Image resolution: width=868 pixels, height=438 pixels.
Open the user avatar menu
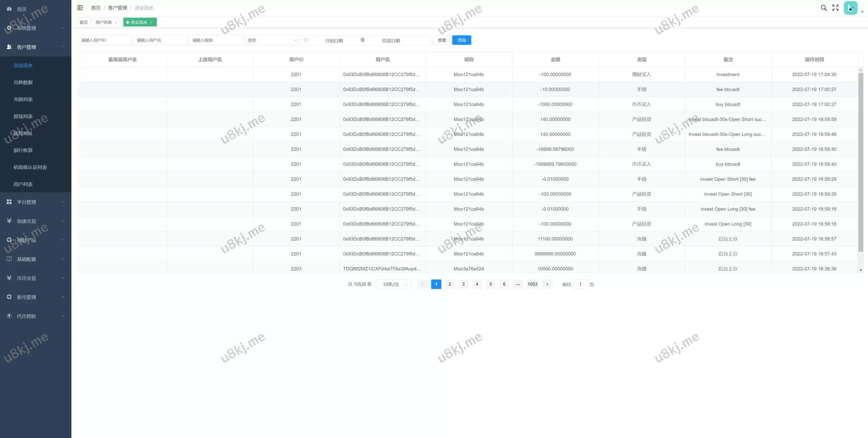click(x=851, y=8)
